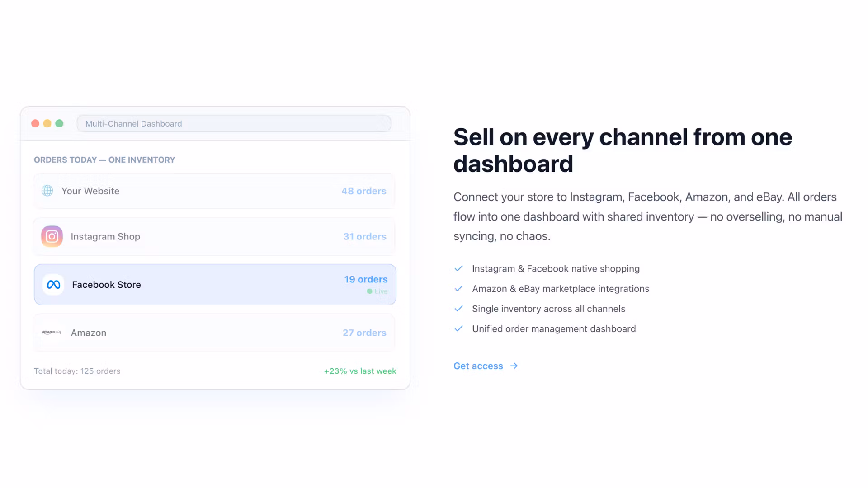Screen dimensions: 868x488
Task: Click the Multi-Channel Dashboard address bar
Action: pos(234,123)
